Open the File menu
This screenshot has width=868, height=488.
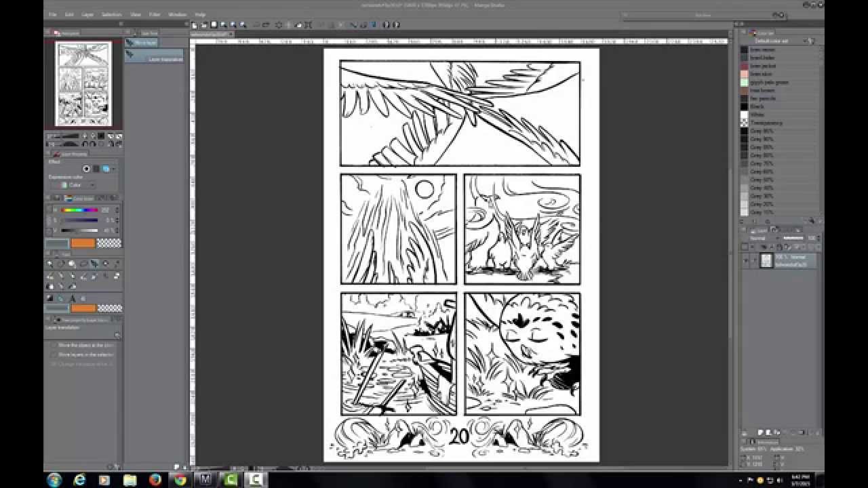(53, 14)
